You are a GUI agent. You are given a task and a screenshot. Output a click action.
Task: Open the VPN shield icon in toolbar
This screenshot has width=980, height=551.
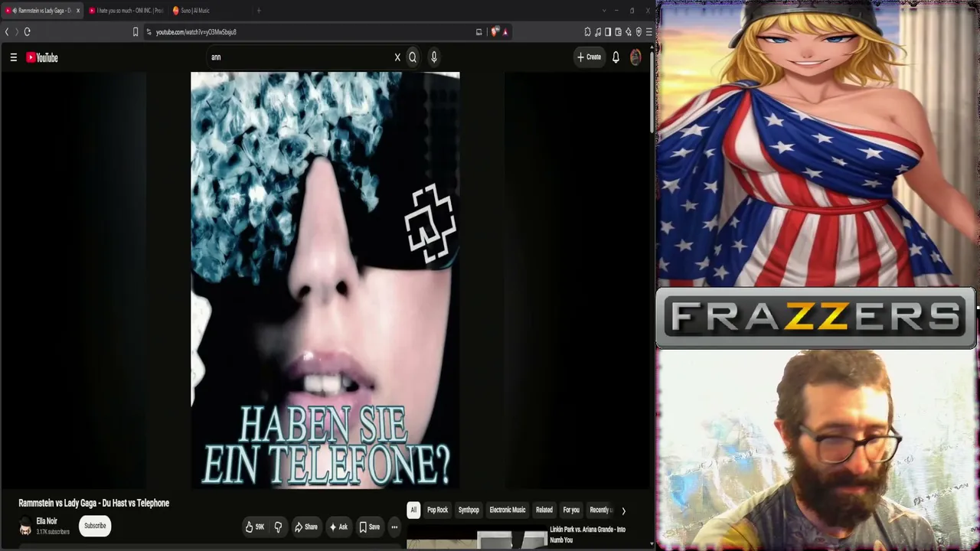click(x=639, y=31)
